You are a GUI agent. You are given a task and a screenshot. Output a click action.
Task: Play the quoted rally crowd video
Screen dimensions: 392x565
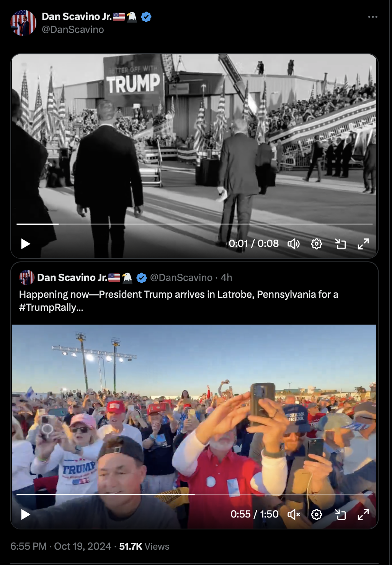(26, 514)
